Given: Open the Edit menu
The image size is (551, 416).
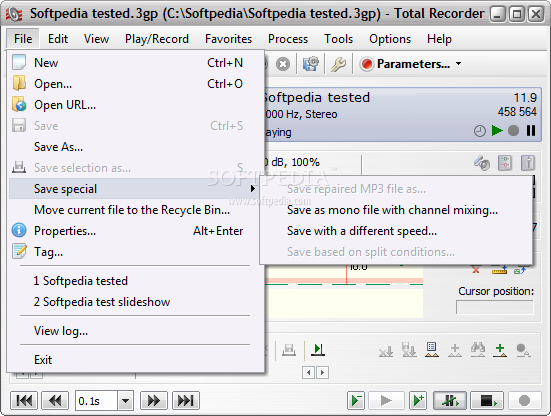Looking at the screenshot, I should click(x=58, y=39).
